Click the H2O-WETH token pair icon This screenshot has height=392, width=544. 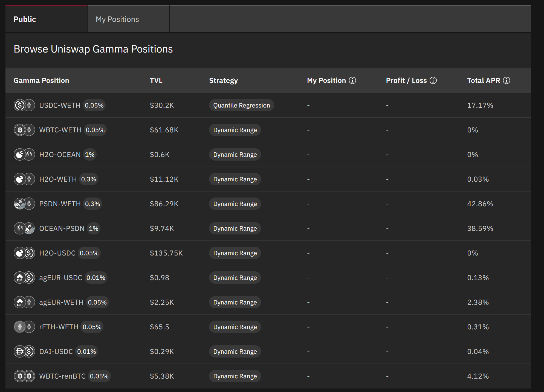point(24,179)
